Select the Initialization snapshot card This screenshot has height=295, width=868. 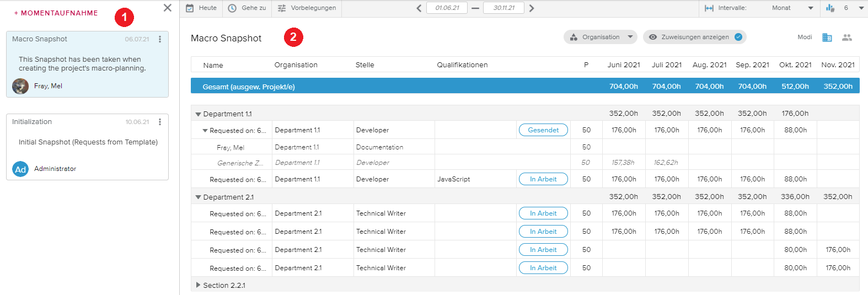coord(87,147)
